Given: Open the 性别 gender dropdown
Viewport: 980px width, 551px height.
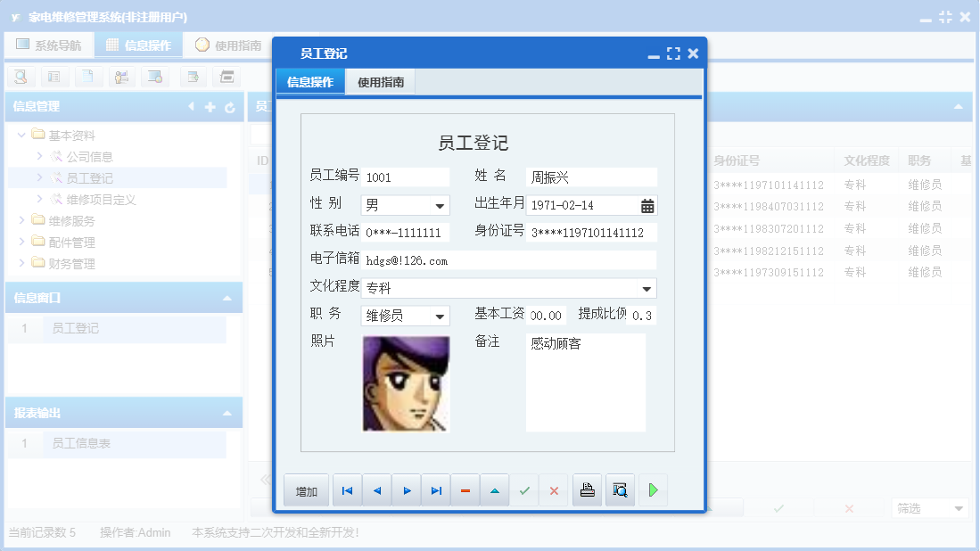Looking at the screenshot, I should click(441, 205).
